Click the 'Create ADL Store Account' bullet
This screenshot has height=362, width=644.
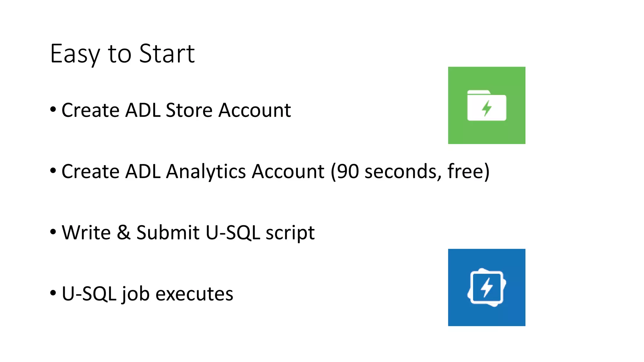170,110
